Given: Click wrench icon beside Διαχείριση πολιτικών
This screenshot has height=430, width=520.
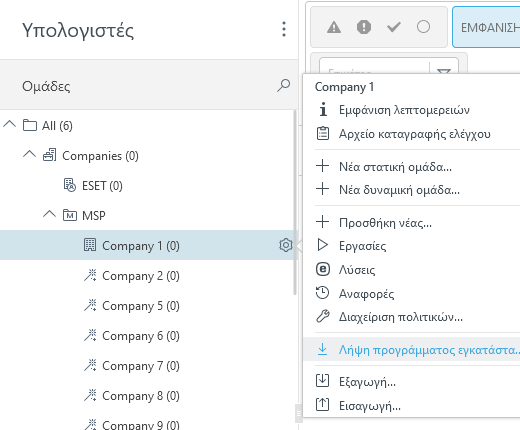Looking at the screenshot, I should (x=322, y=316).
